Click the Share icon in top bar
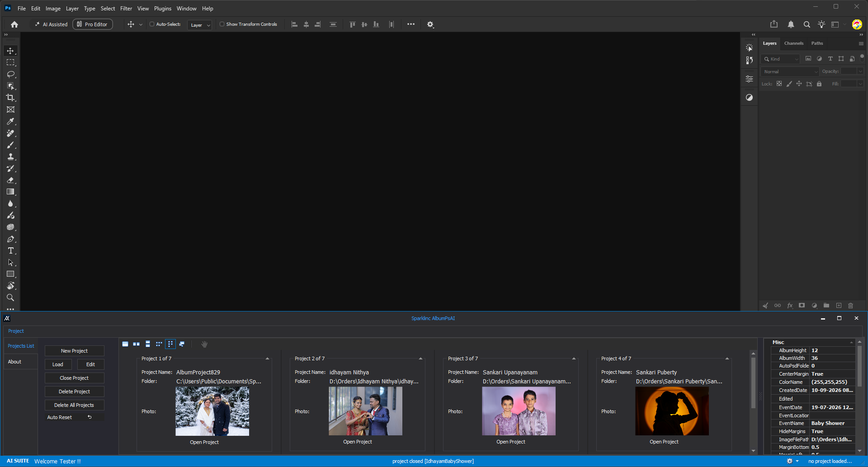This screenshot has height=467, width=868. tap(774, 24)
